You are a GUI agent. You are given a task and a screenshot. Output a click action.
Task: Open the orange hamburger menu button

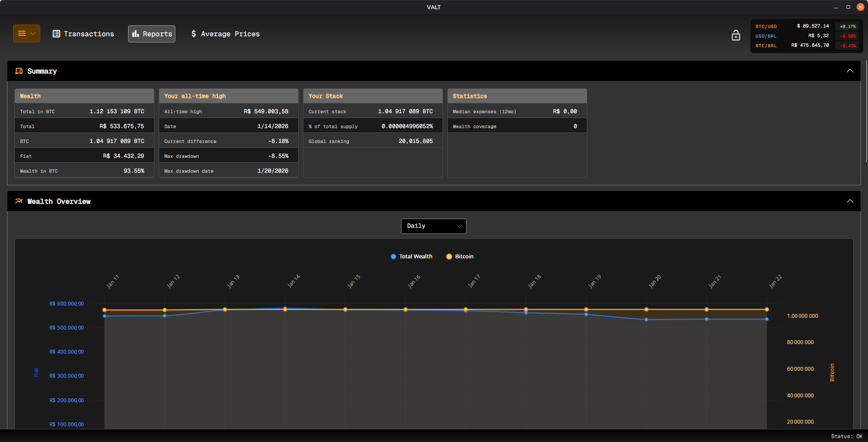click(26, 34)
